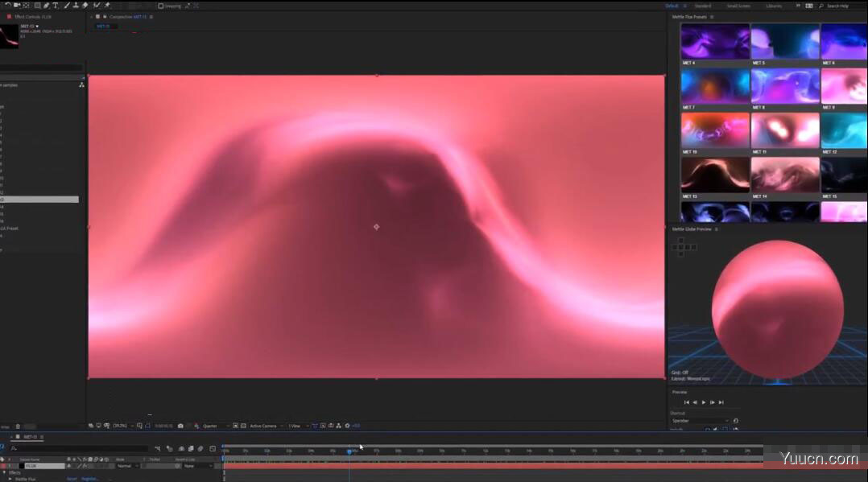Select the Unified Camera tool
This screenshot has height=482, width=868.
[17, 5]
